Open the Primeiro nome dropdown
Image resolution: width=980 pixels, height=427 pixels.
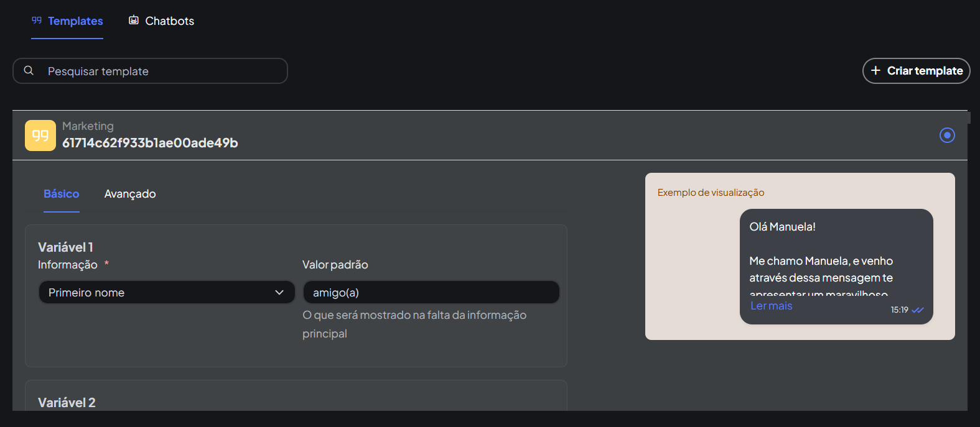pos(166,293)
